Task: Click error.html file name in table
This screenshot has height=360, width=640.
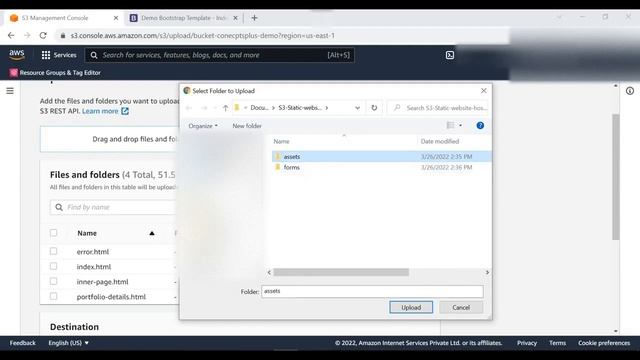Action: [x=93, y=252]
